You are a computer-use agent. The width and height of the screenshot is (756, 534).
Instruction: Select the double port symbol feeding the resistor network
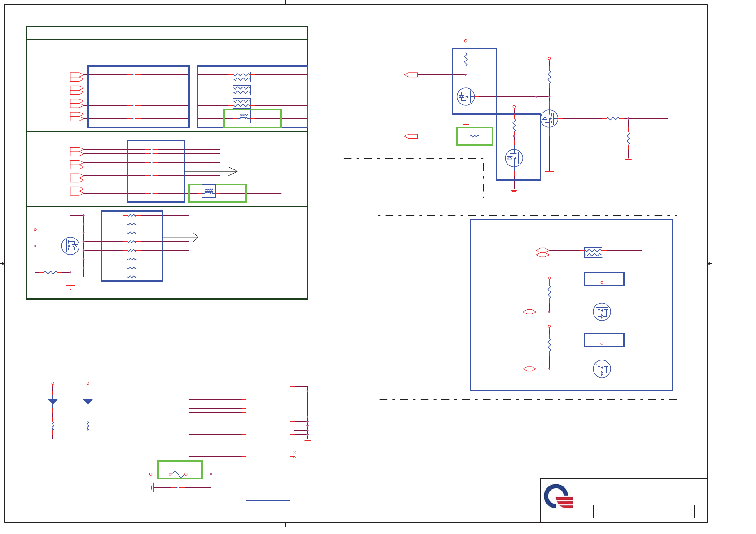[543, 252]
